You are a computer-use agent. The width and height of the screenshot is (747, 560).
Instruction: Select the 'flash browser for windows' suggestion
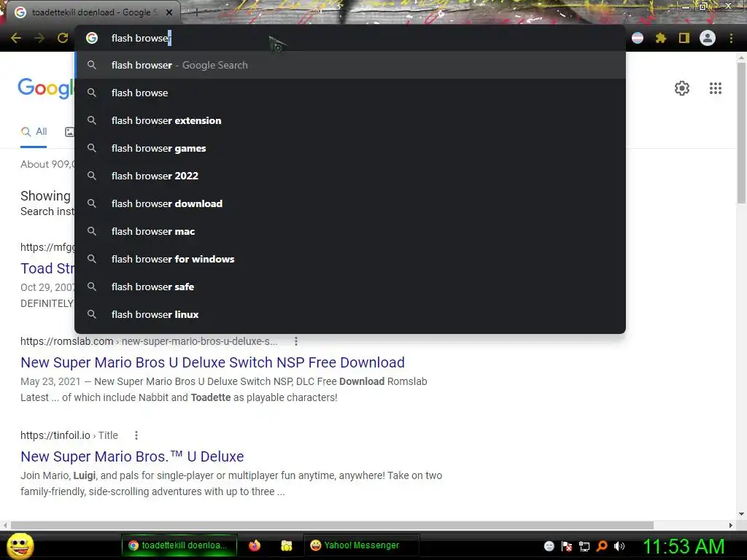pos(350,259)
